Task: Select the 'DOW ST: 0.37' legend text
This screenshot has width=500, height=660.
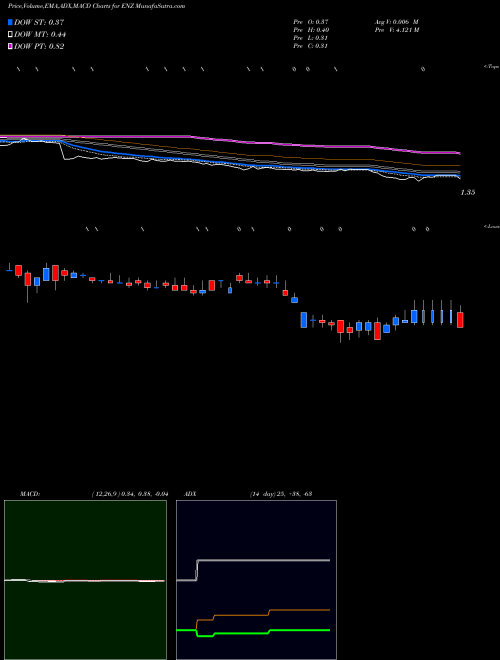Action: [39, 22]
